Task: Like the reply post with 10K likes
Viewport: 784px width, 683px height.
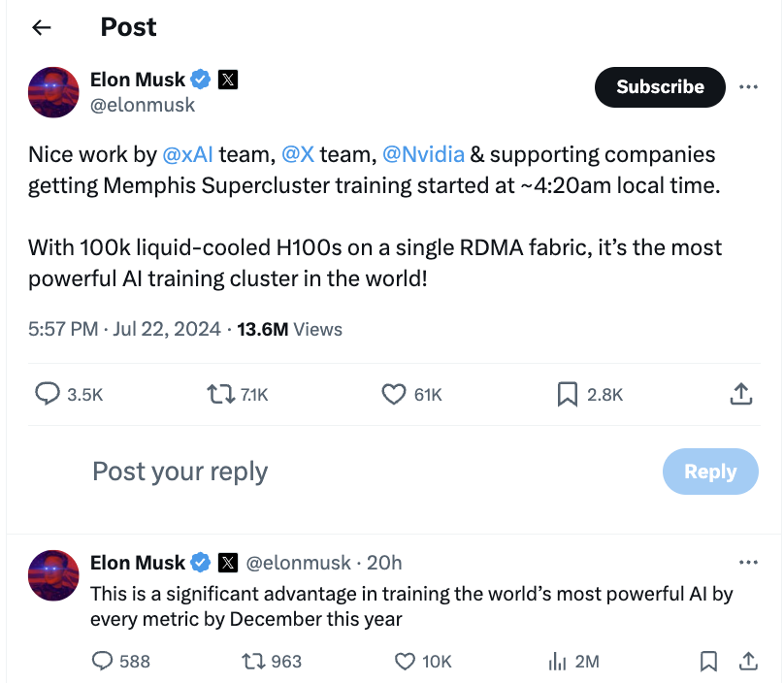Action: coord(406,662)
